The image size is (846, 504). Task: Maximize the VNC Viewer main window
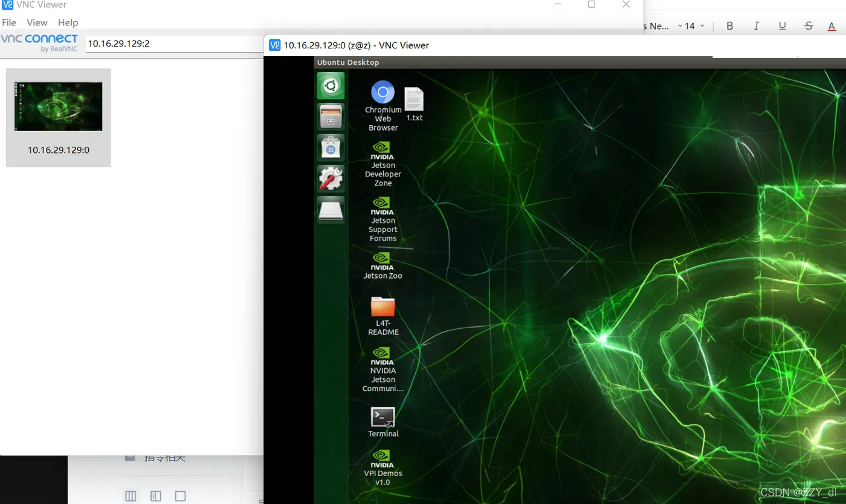(x=592, y=5)
